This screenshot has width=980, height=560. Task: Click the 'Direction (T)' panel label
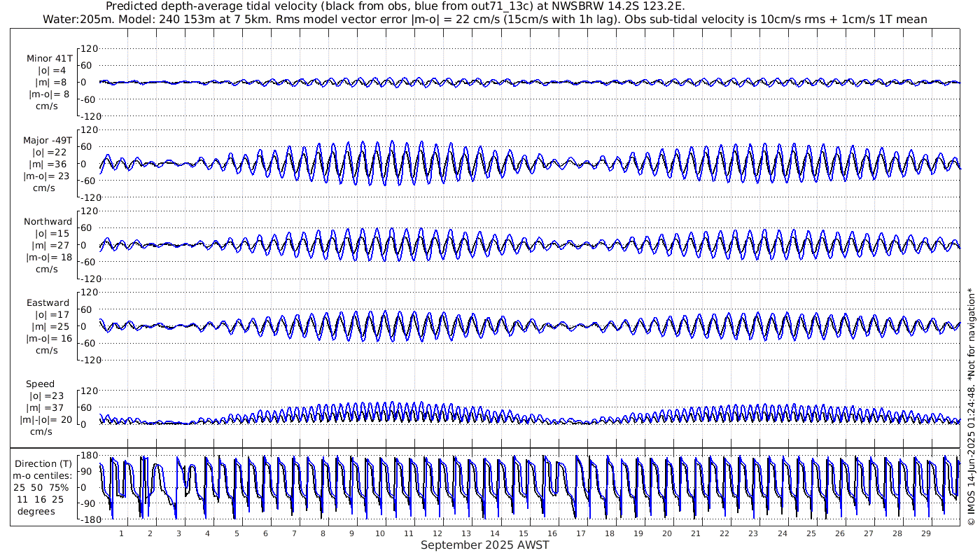(x=43, y=464)
